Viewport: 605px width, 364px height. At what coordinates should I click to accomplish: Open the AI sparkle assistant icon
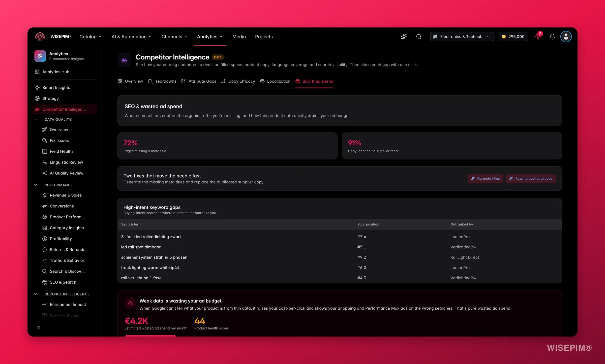coord(404,37)
